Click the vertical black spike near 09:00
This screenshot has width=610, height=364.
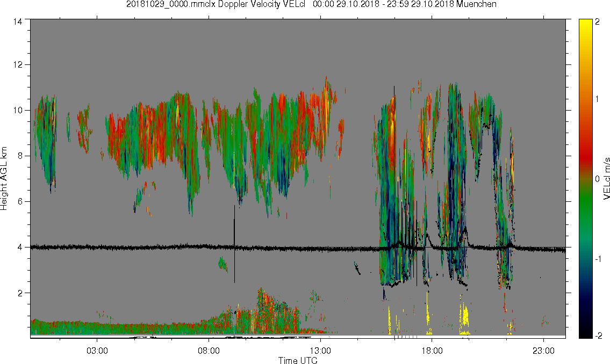(234, 244)
